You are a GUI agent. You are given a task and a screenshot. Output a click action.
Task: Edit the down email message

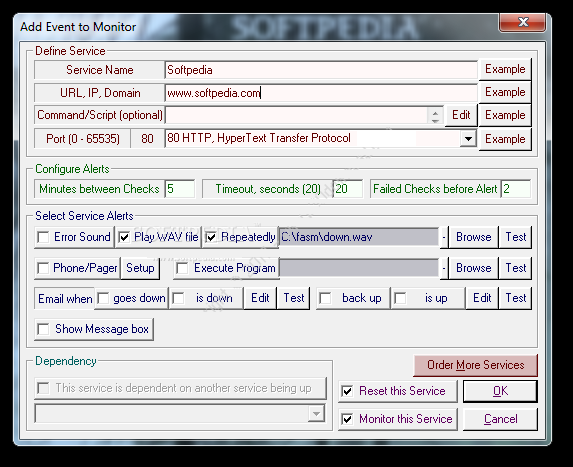pos(260,298)
